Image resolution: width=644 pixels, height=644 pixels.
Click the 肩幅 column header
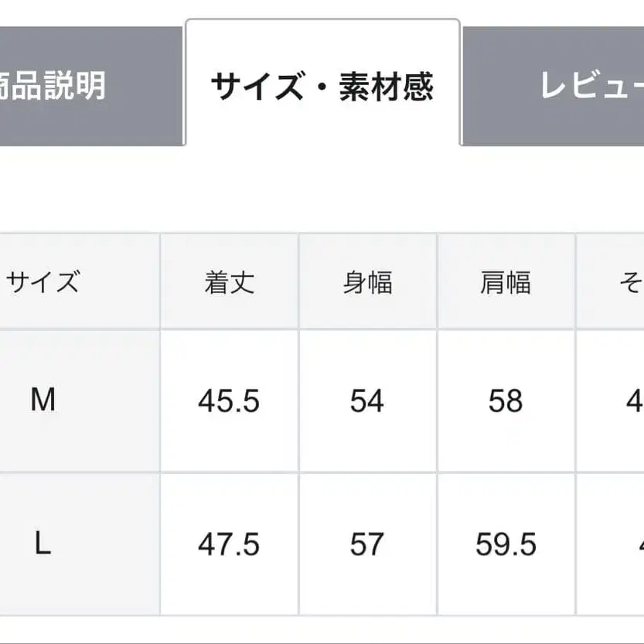point(506,281)
